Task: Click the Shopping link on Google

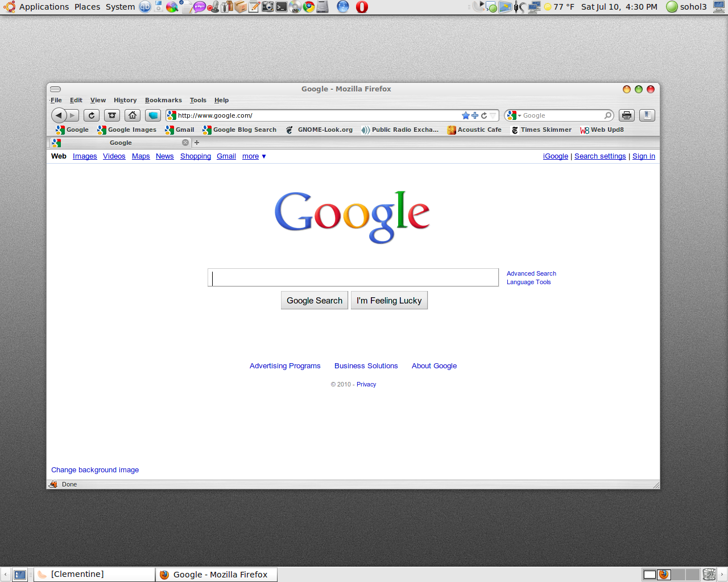Action: [196, 156]
